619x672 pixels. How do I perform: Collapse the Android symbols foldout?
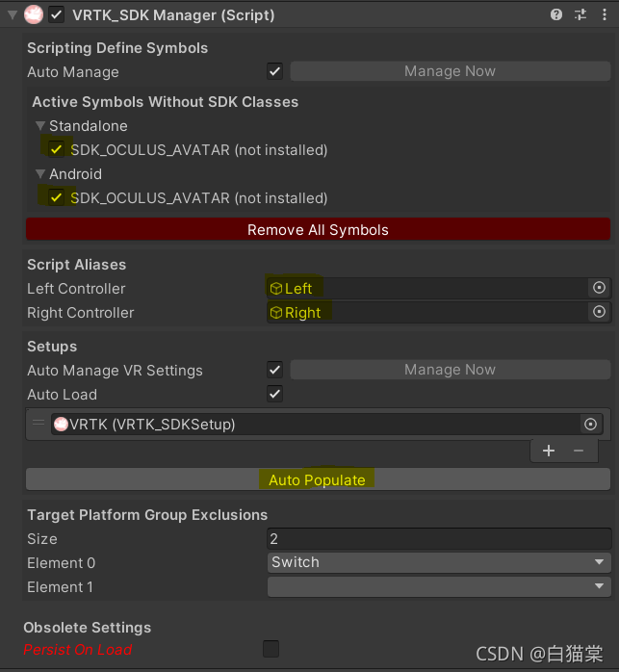40,173
